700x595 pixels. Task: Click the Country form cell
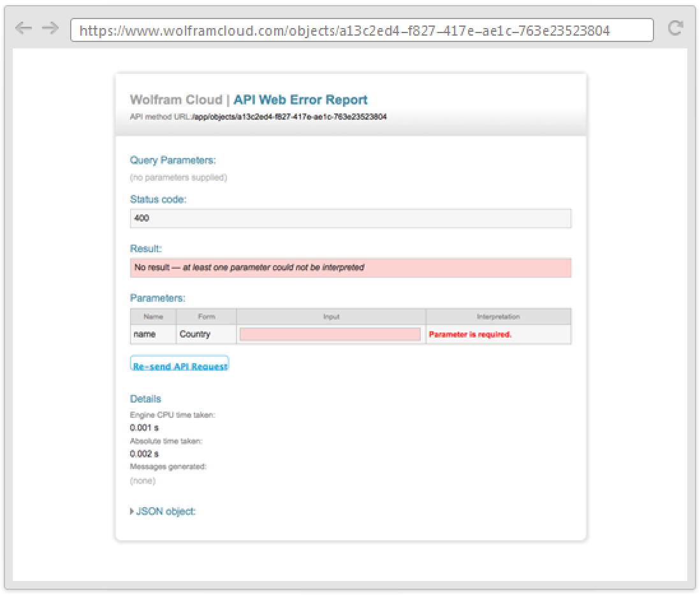[x=195, y=334]
